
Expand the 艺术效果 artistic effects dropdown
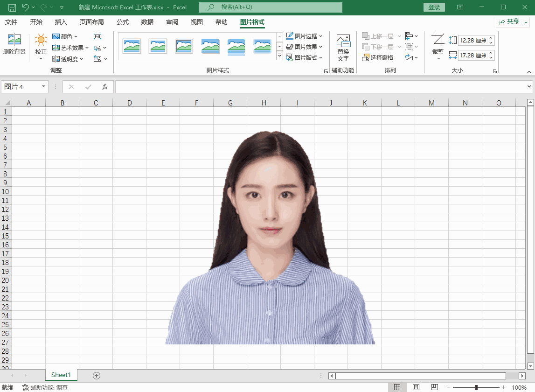coord(87,48)
